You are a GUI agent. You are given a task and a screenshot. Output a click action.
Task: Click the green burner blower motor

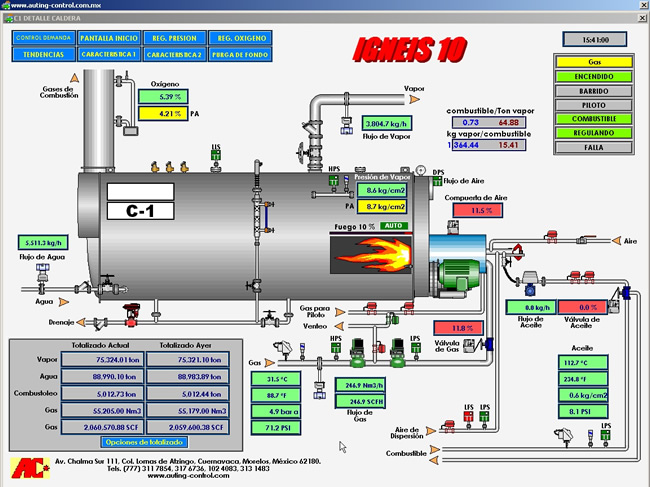[459, 275]
